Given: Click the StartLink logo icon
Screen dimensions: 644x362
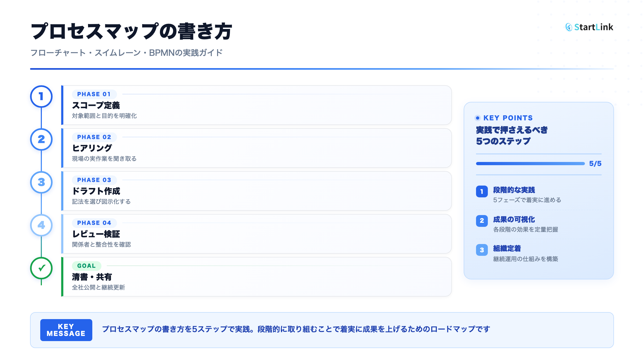Looking at the screenshot, I should [x=569, y=27].
